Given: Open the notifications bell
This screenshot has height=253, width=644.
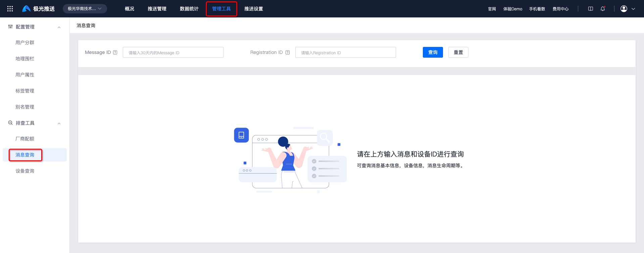Looking at the screenshot, I should click(x=603, y=9).
